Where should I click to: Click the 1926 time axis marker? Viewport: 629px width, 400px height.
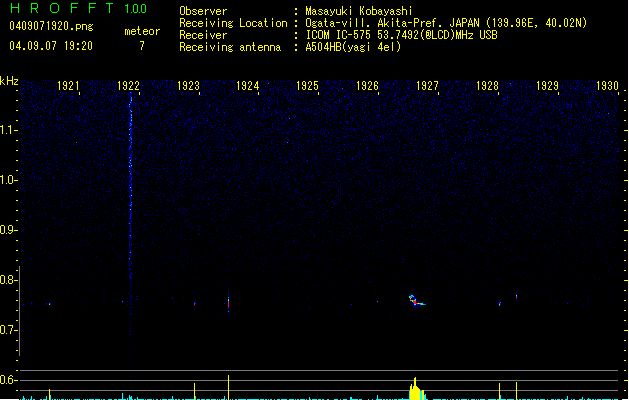click(x=367, y=85)
